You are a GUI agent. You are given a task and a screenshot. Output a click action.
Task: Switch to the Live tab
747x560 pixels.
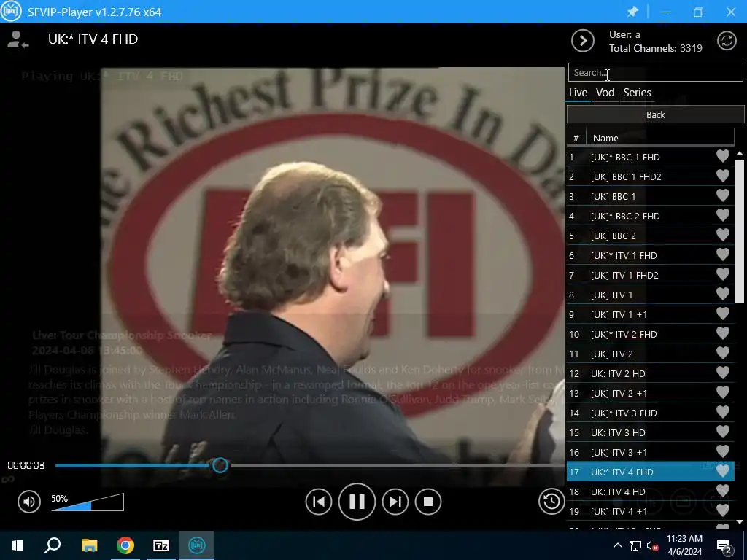coord(578,93)
